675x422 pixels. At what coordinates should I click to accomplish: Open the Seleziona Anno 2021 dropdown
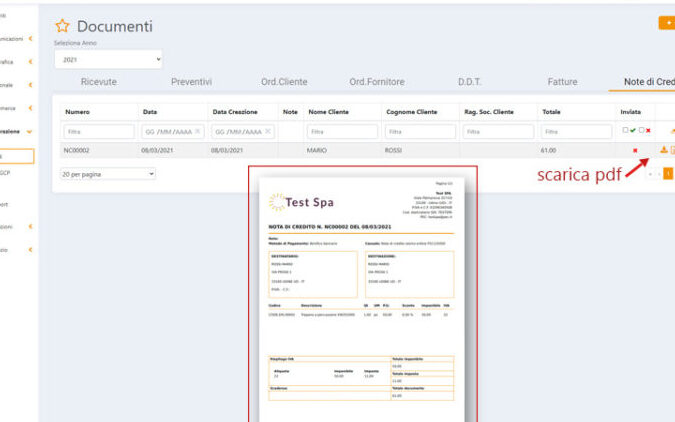107,60
